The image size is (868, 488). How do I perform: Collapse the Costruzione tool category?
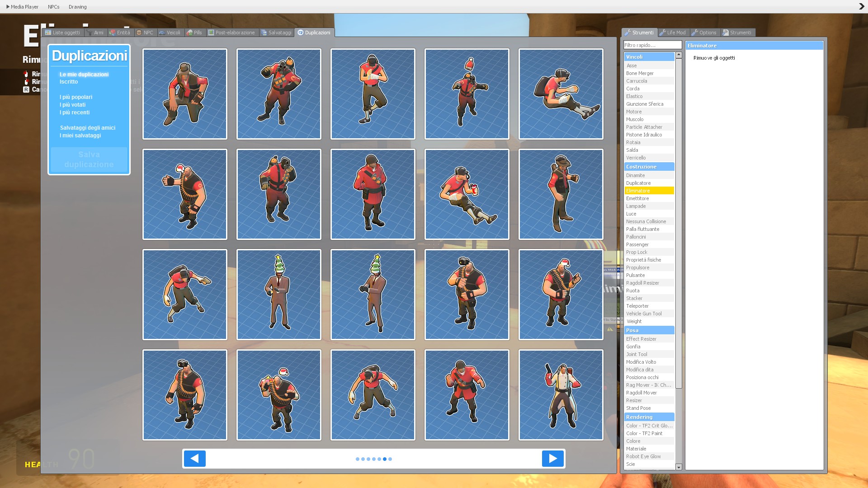point(649,167)
